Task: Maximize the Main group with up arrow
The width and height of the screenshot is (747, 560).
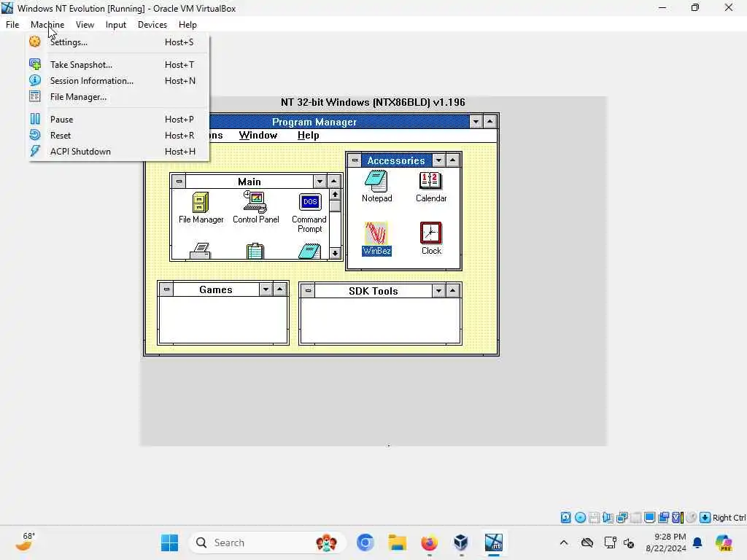Action: tap(333, 182)
